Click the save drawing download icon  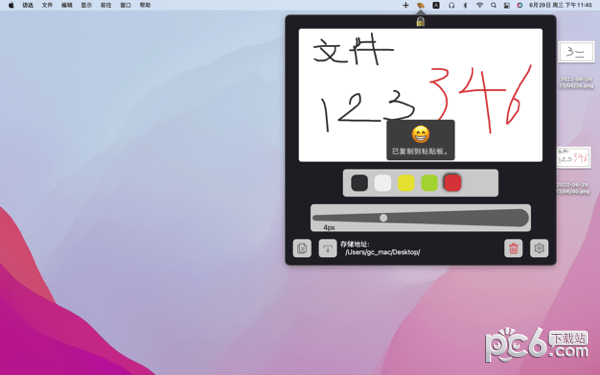point(328,248)
